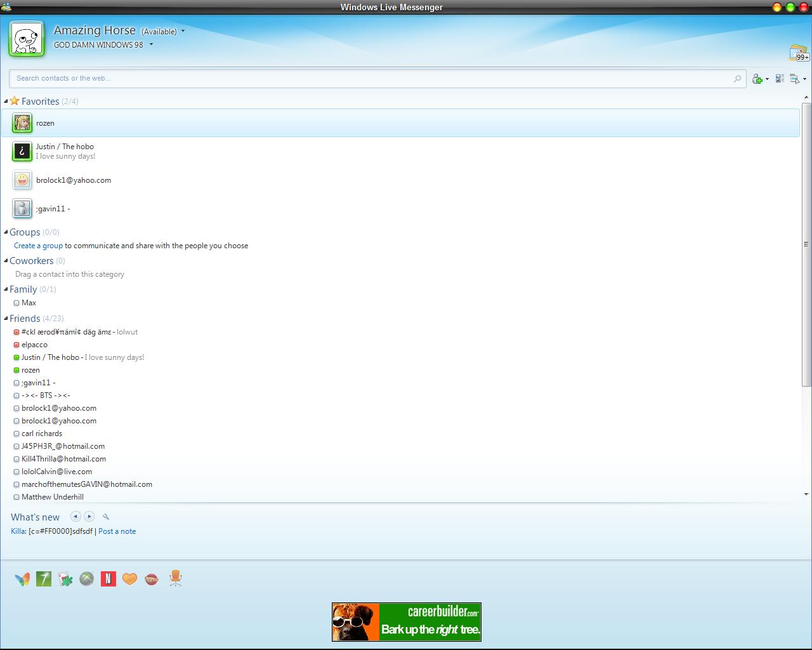Open the Xbox tab icon

pyautogui.click(x=87, y=579)
